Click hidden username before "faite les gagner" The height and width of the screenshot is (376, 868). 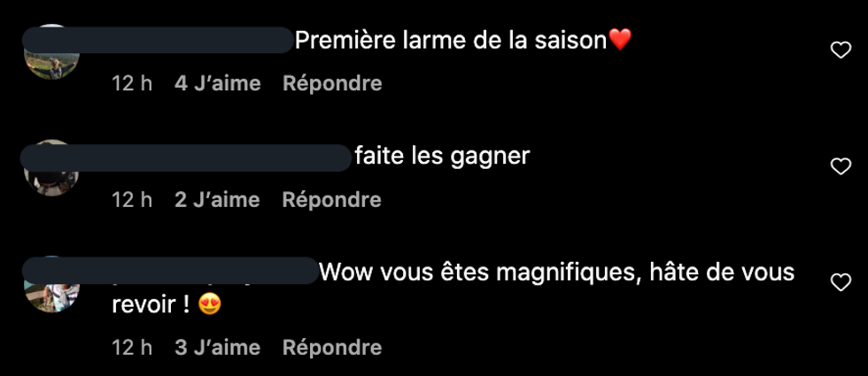(186, 157)
